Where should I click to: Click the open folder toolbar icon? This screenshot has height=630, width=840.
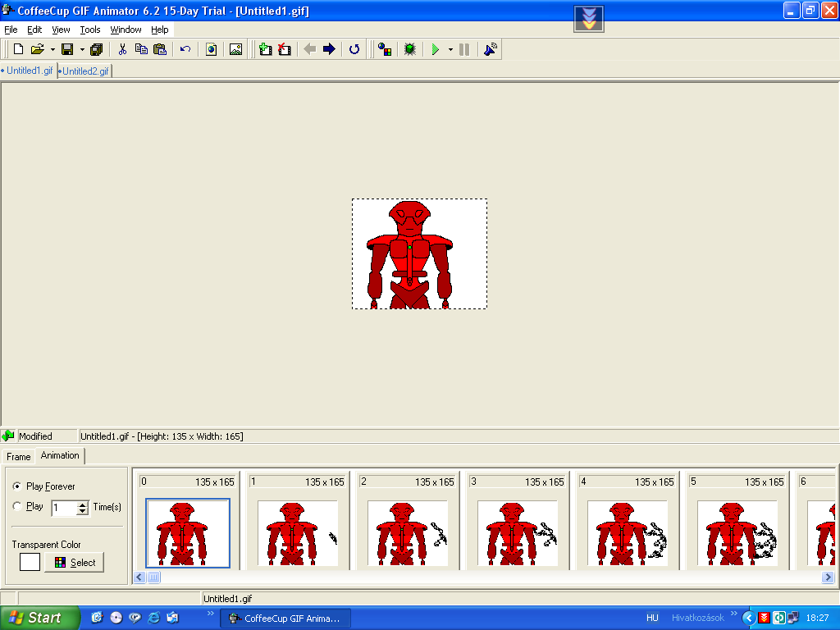[37, 49]
